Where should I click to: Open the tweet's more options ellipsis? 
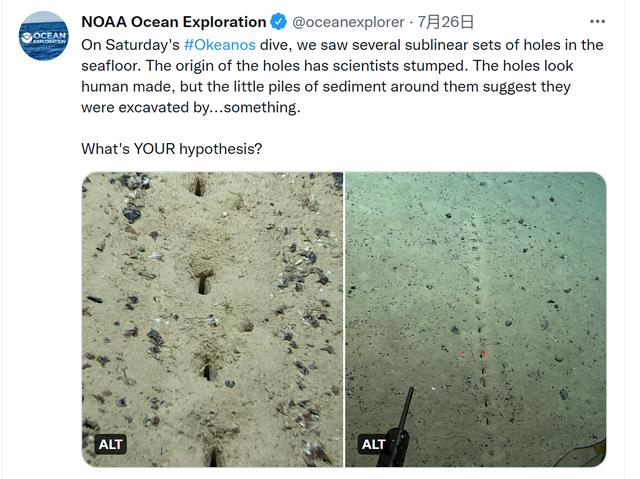(597, 21)
